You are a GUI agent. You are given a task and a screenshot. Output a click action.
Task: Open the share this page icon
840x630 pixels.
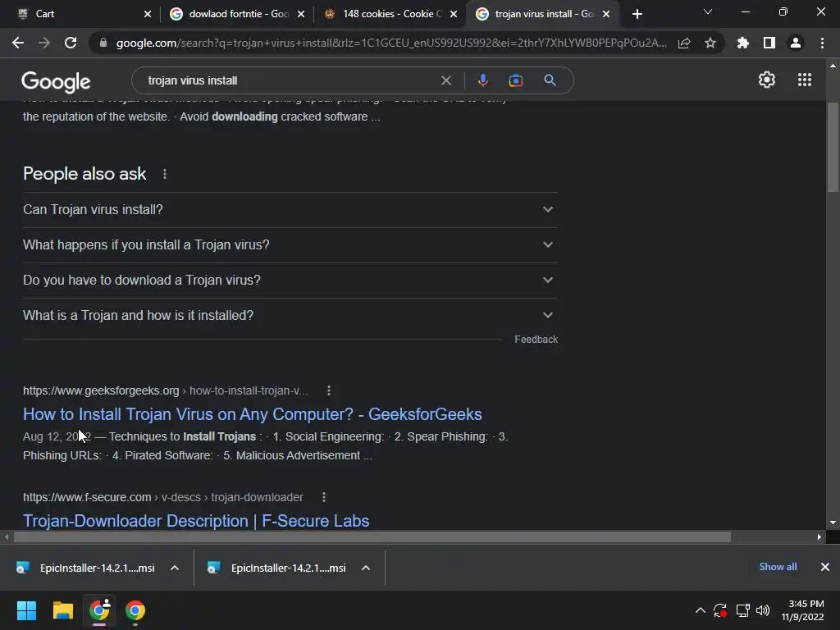(684, 43)
